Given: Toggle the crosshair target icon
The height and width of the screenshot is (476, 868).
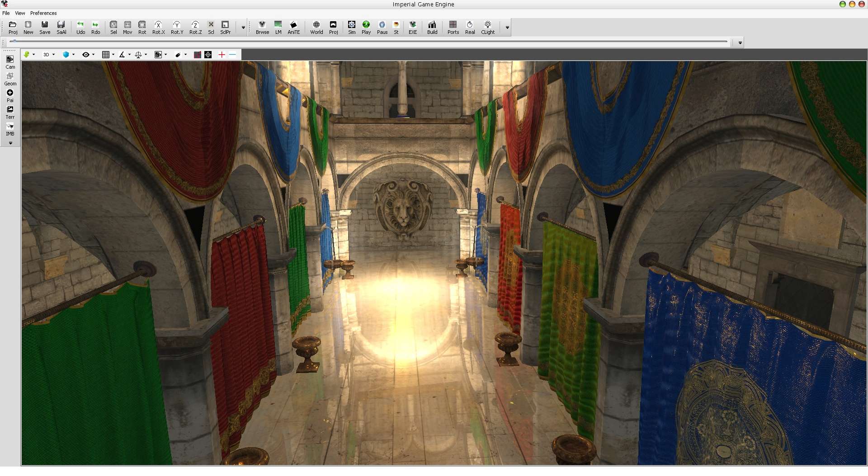Looking at the screenshot, I should [x=208, y=55].
